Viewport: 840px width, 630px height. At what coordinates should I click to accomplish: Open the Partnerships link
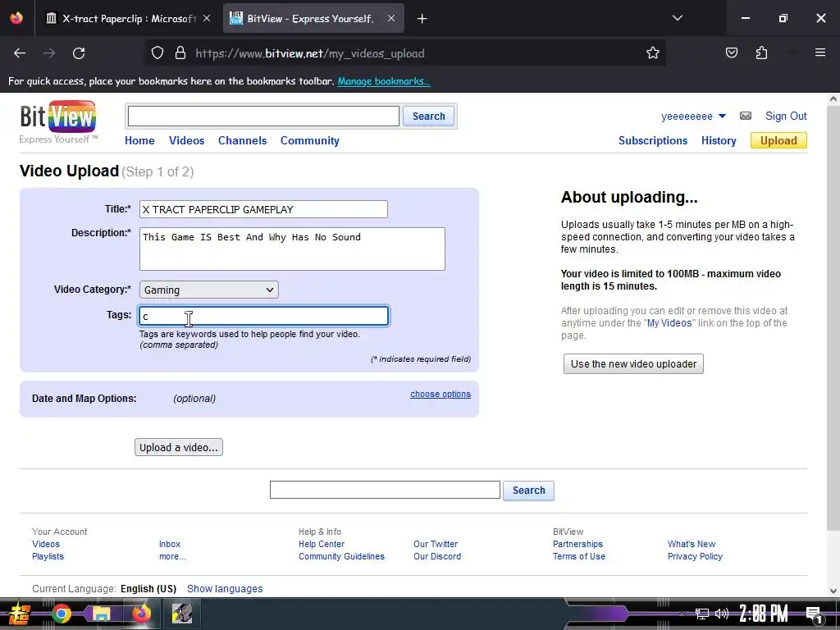point(577,544)
